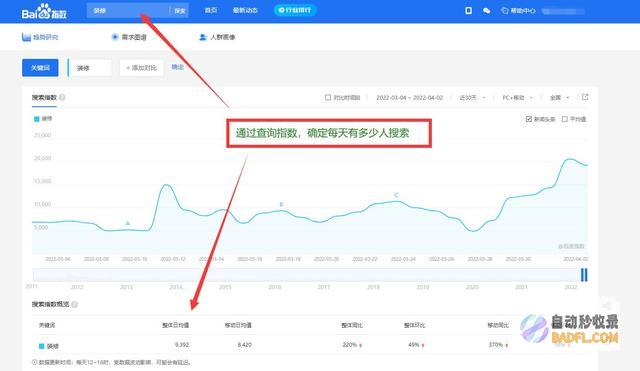
Task: Click the 装修 row in overview table
Action: (311, 345)
